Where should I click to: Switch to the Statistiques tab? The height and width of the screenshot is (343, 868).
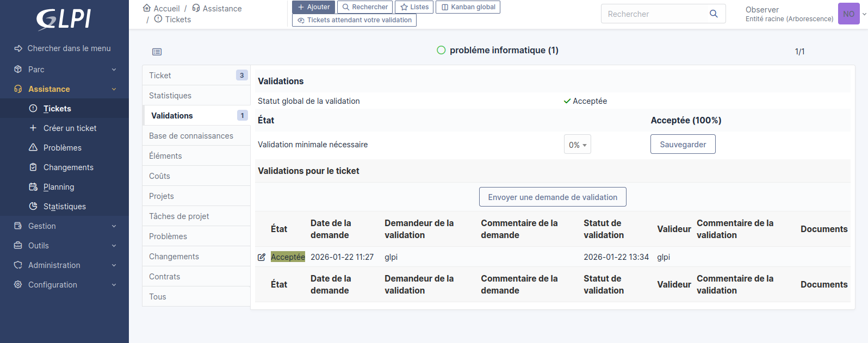click(196, 96)
